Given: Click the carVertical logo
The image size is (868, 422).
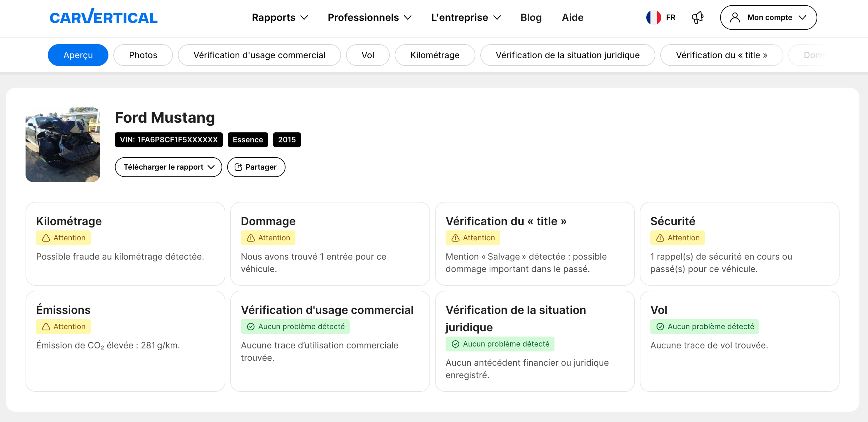Looking at the screenshot, I should click(x=104, y=17).
